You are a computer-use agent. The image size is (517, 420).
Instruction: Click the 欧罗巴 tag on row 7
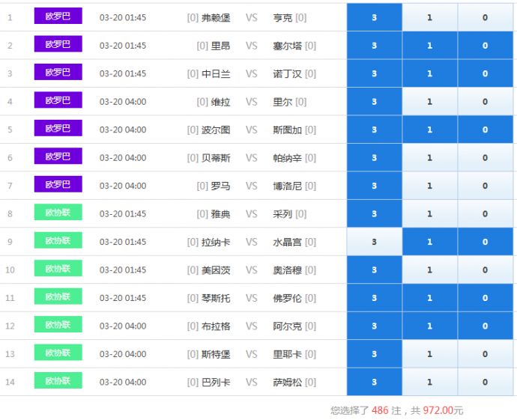(58, 185)
